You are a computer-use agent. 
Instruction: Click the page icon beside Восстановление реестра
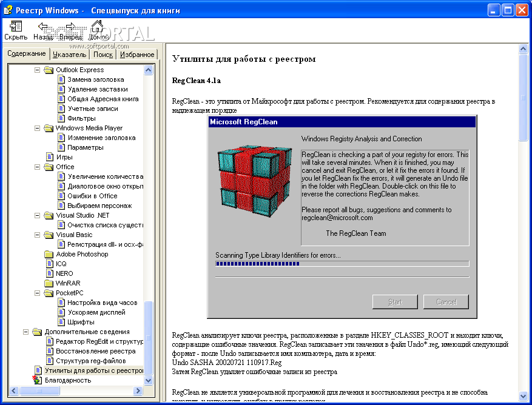pyautogui.click(x=50, y=351)
